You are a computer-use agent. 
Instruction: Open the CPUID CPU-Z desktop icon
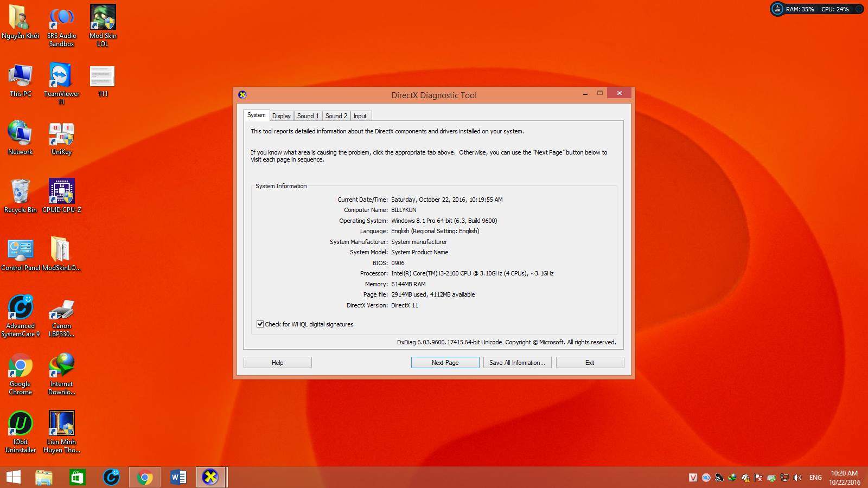point(61,192)
